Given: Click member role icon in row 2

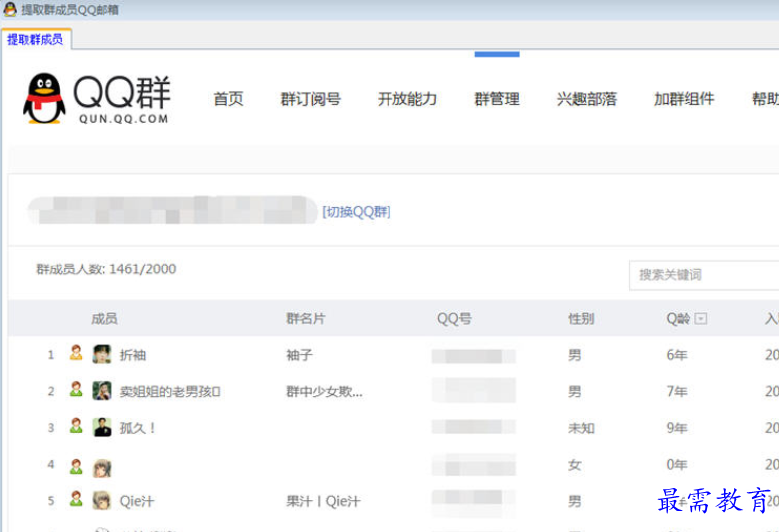Looking at the screenshot, I should pos(76,390).
